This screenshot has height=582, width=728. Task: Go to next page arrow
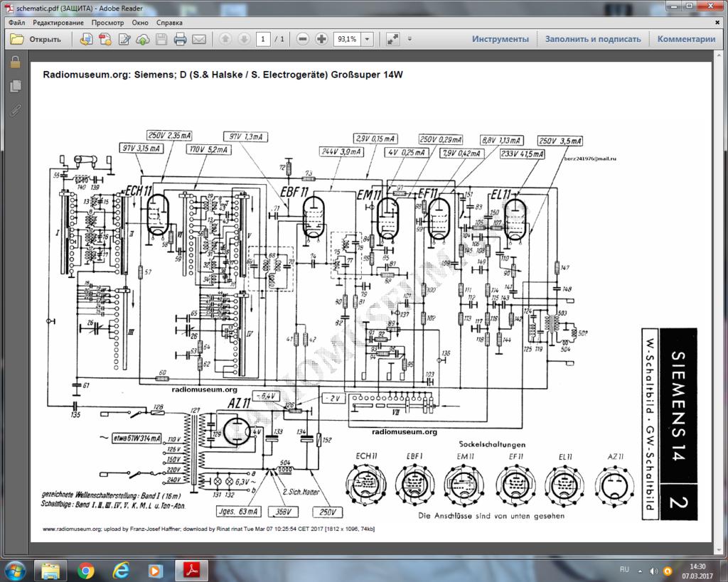244,39
